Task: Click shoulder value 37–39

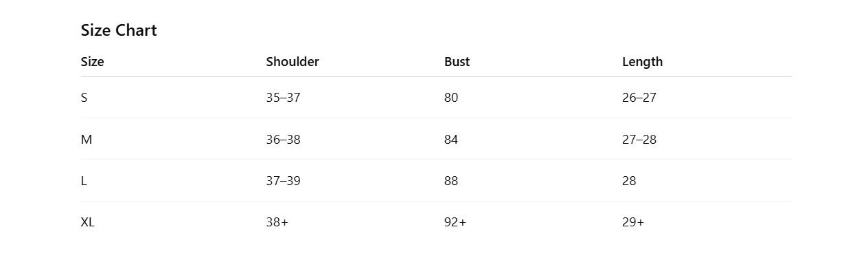Action: pyautogui.click(x=284, y=181)
